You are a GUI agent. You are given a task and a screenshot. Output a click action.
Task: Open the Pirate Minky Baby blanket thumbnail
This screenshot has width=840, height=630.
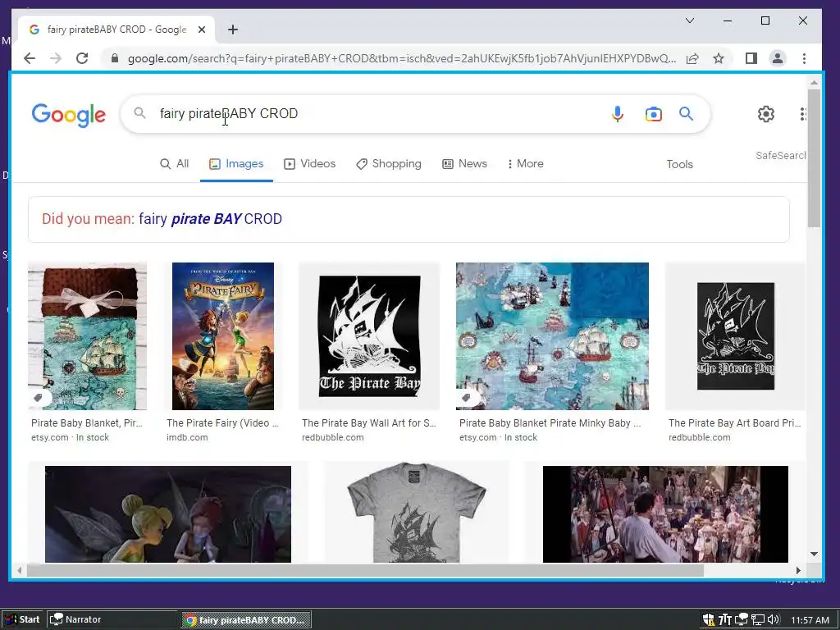click(552, 336)
